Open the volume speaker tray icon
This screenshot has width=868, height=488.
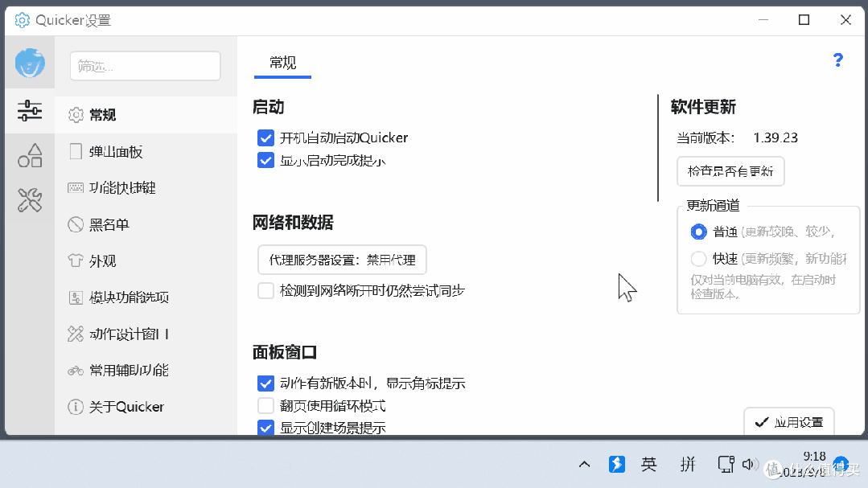coord(749,464)
